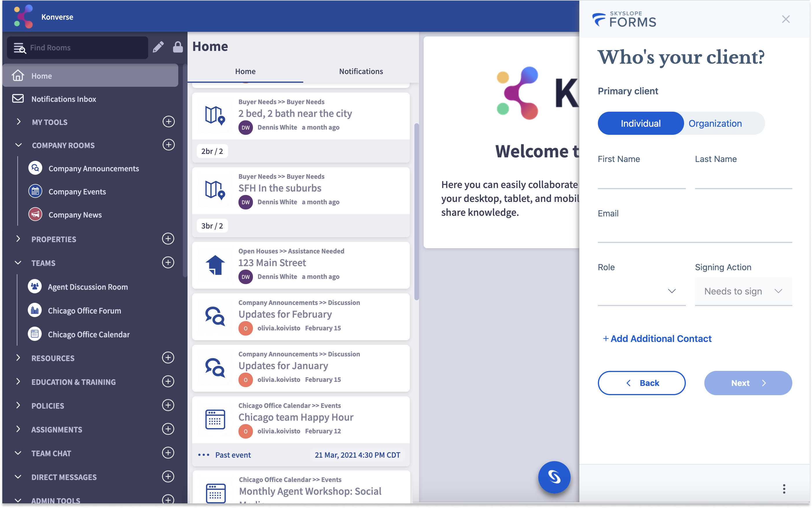Click the lock icon beside search
Screen dimensions: 812x508
pos(178,47)
